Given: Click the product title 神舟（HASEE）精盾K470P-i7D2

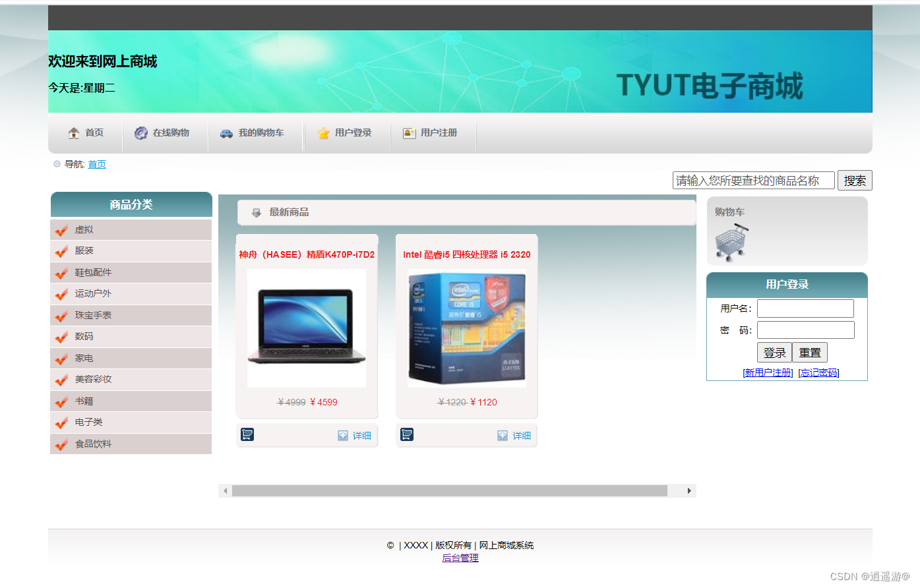Looking at the screenshot, I should (307, 254).
